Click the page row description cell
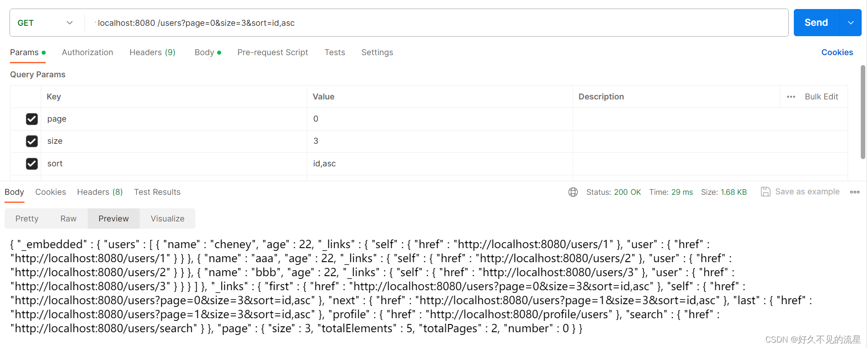This screenshot has height=348, width=868. (x=710, y=119)
